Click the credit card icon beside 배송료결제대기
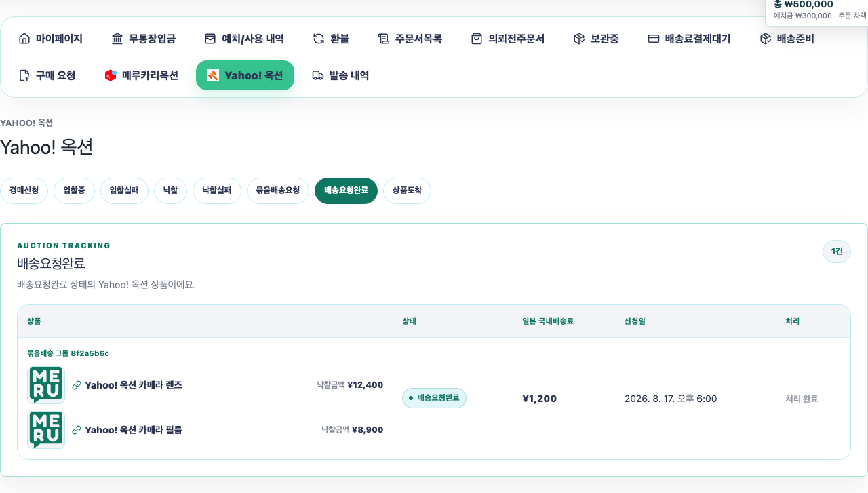The width and height of the screenshot is (868, 493). click(x=654, y=39)
